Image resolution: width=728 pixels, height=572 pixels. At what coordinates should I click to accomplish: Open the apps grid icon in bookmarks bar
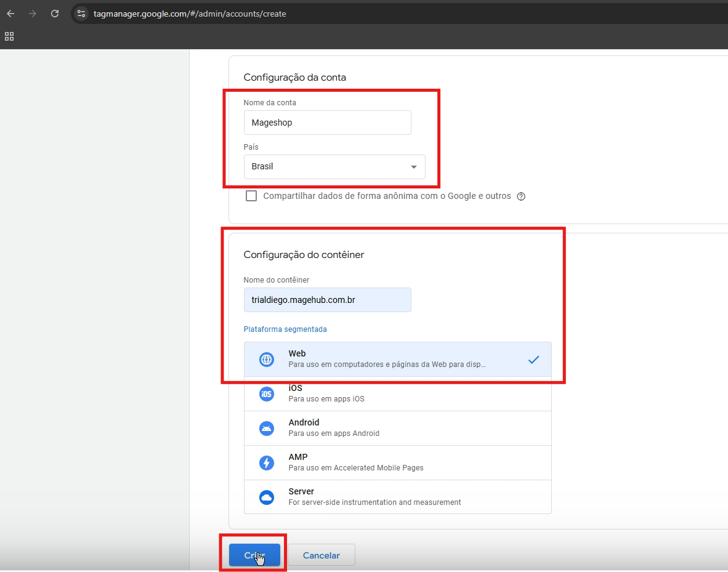click(x=9, y=36)
